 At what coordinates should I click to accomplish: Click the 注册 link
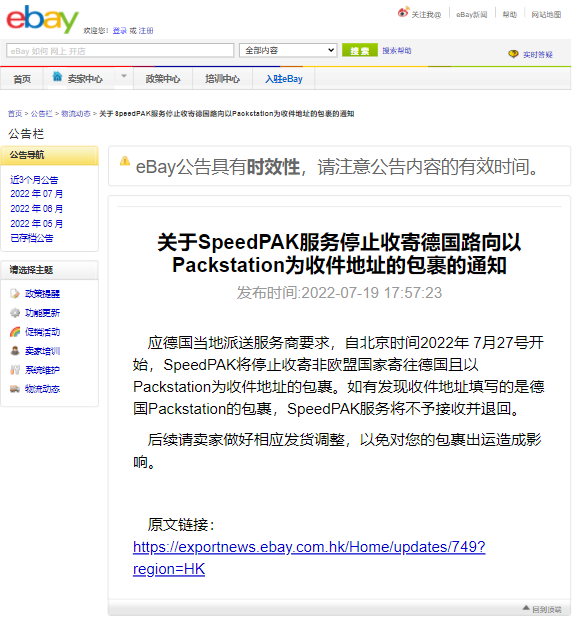click(146, 31)
